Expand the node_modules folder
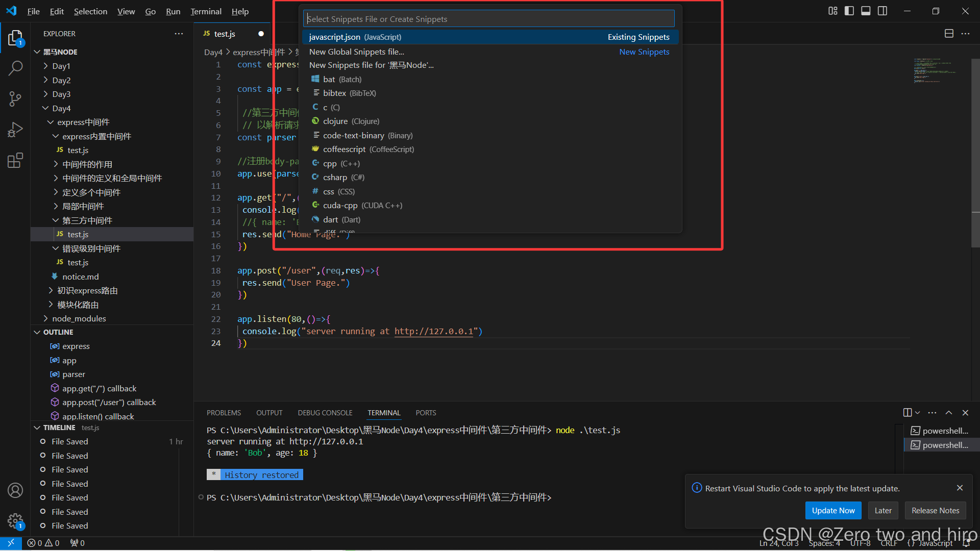 coord(79,318)
